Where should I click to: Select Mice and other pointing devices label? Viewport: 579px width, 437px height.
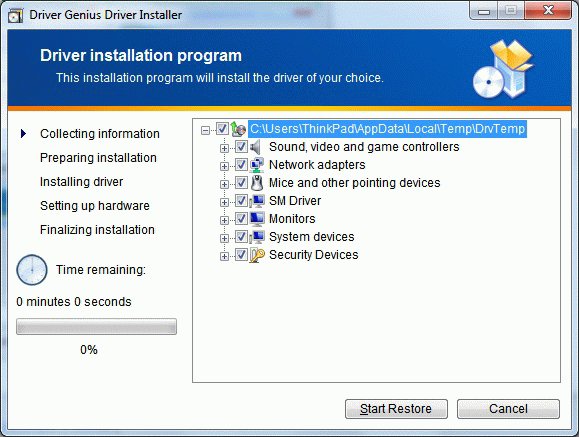point(354,183)
